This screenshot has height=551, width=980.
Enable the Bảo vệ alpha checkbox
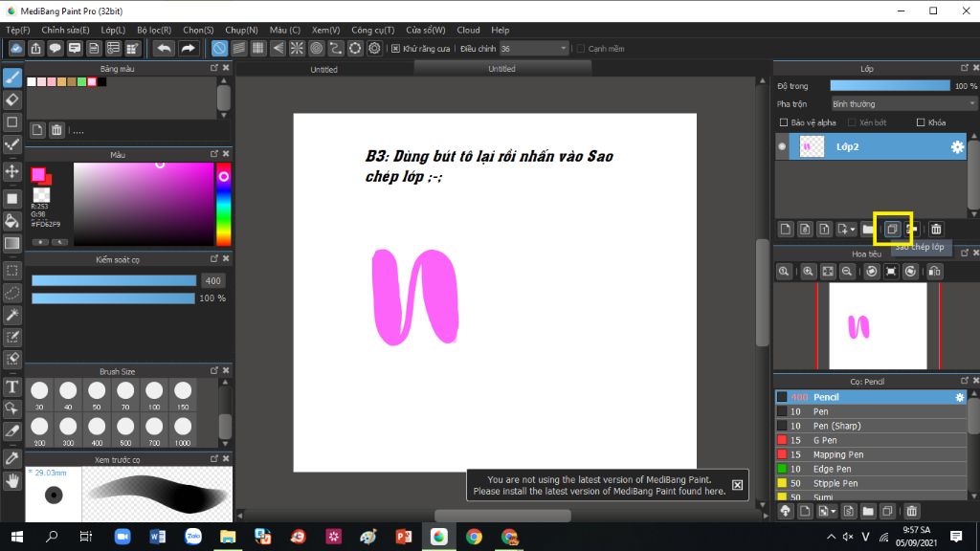coord(784,122)
